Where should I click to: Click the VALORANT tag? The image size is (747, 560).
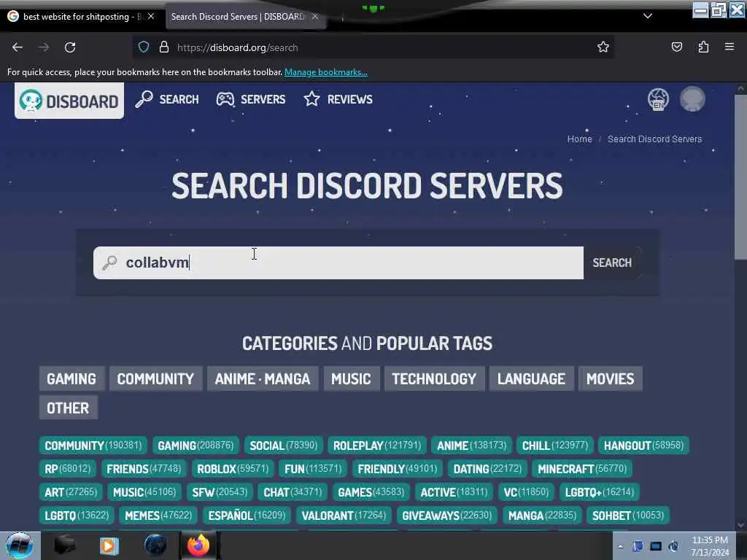tap(344, 516)
